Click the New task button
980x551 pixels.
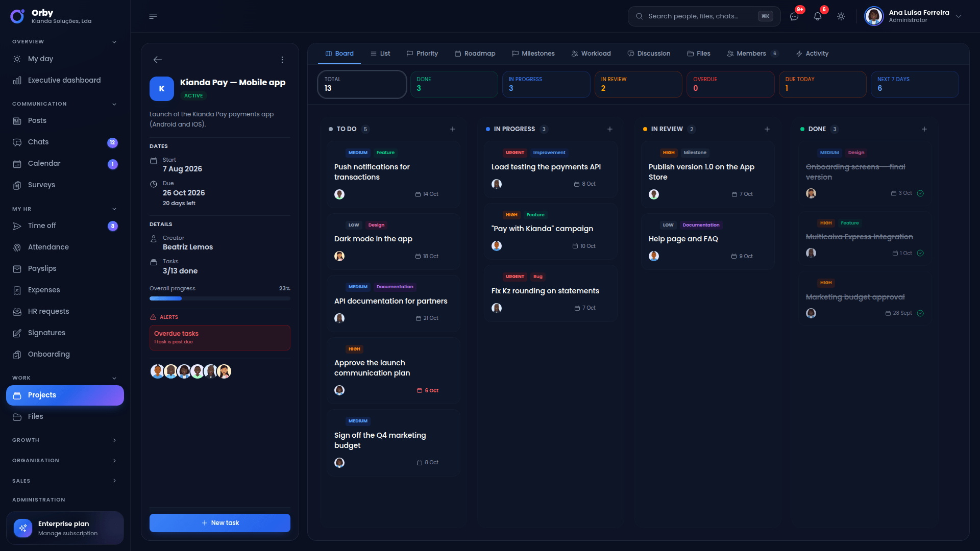point(220,523)
